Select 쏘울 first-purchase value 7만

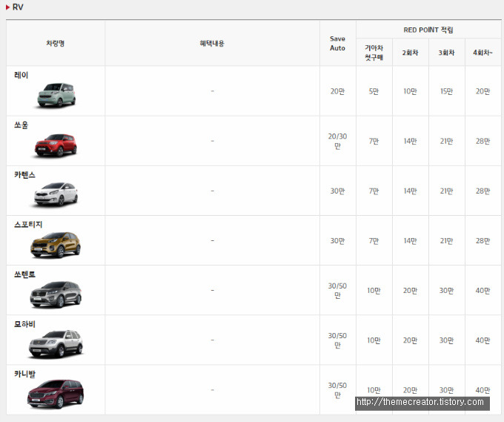[374, 141]
